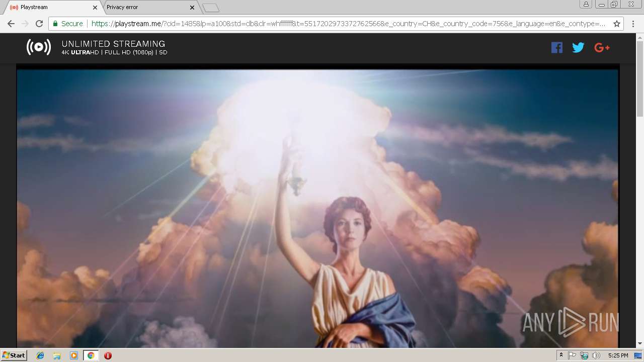Select the Chrome taskbar button

[x=91, y=355]
